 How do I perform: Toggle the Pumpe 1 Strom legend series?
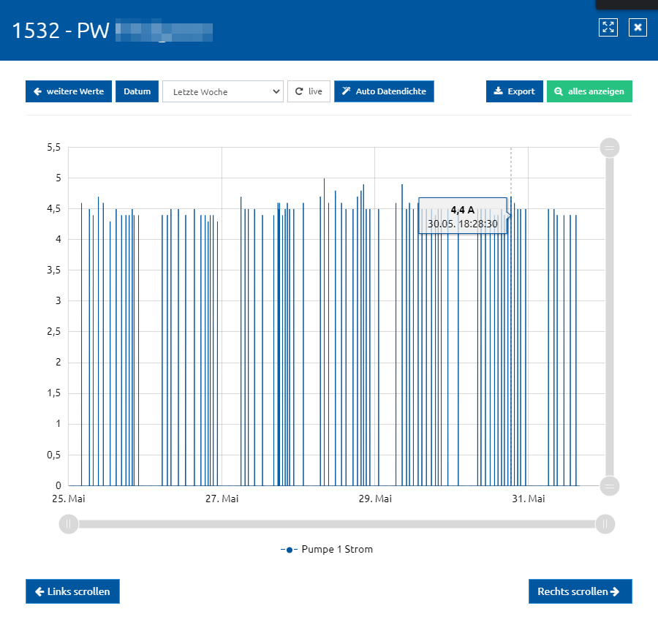tap(327, 549)
